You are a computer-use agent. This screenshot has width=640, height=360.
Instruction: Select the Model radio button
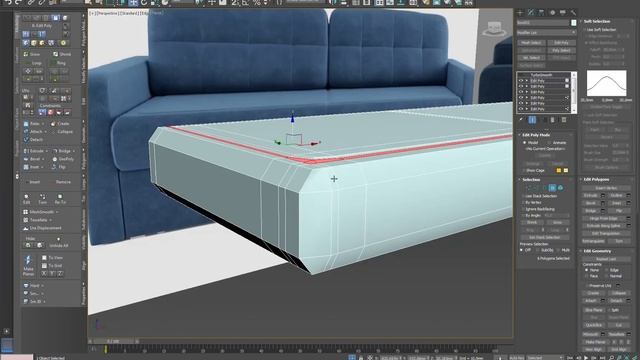coord(524,142)
